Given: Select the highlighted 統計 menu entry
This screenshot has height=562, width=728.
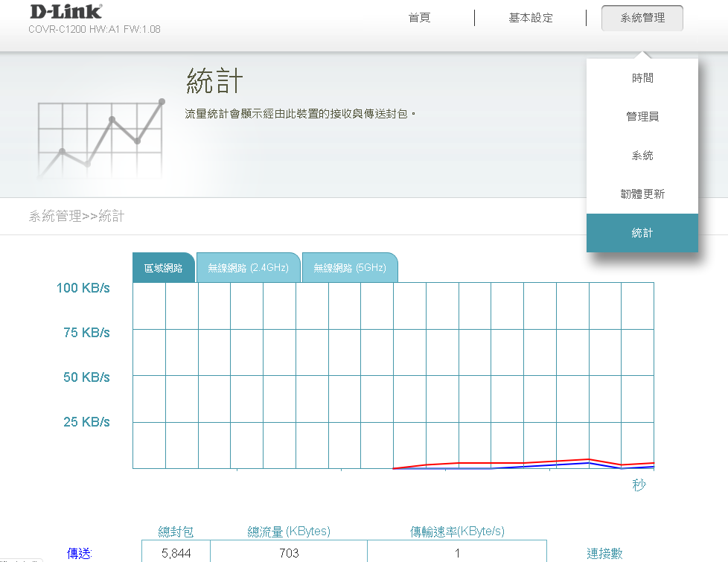Looking at the screenshot, I should [642, 233].
